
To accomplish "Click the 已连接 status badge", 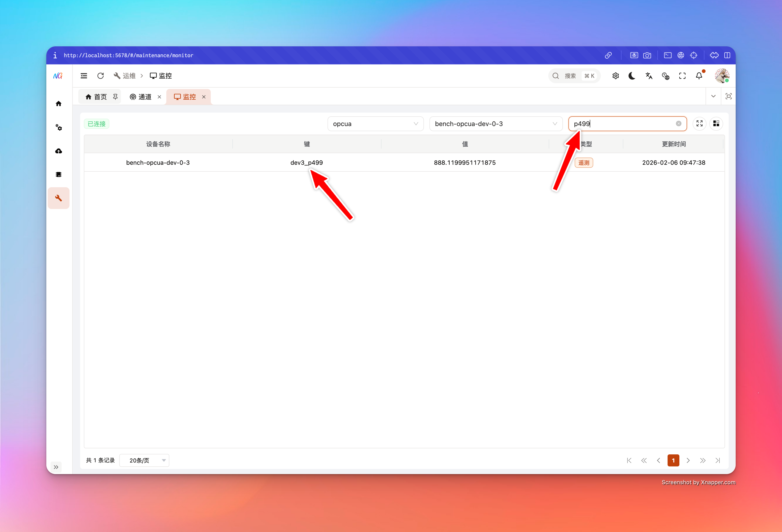I will pyautogui.click(x=96, y=123).
